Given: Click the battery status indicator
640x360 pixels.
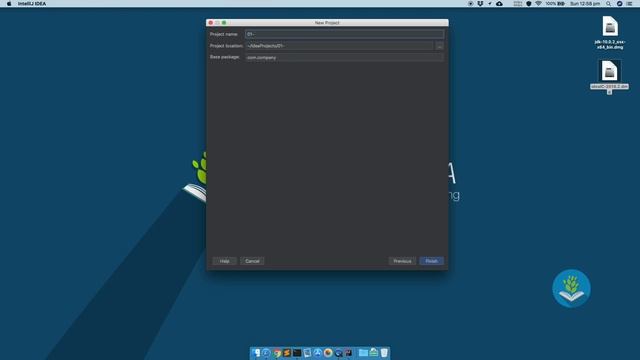Looking at the screenshot, I should 555,4.
